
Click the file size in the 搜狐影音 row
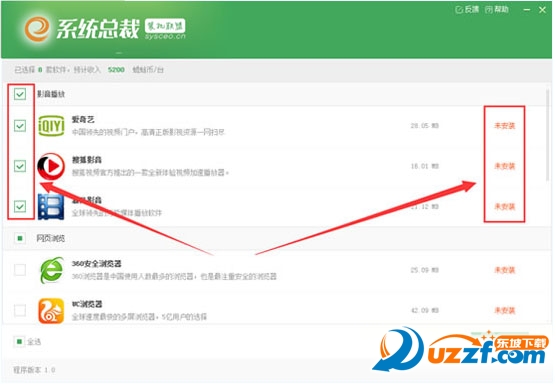click(x=425, y=166)
